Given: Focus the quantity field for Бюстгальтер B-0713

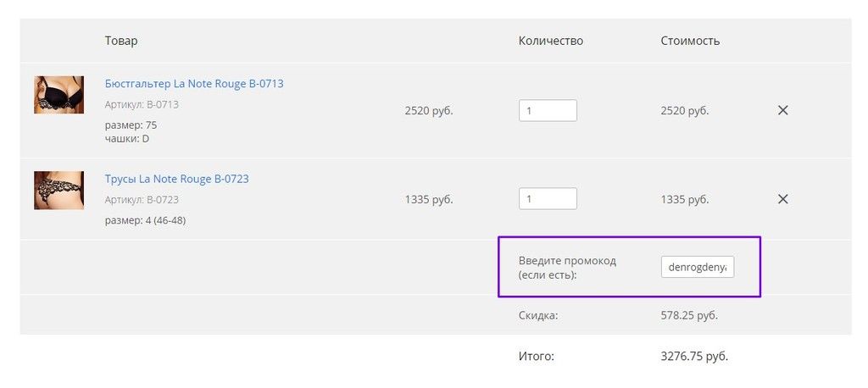Looking at the screenshot, I should [548, 111].
